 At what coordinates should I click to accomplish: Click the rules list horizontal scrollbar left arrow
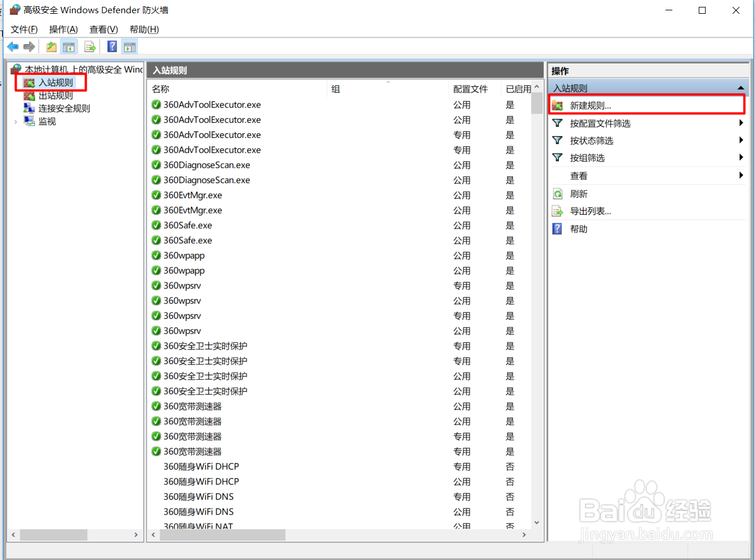153,535
